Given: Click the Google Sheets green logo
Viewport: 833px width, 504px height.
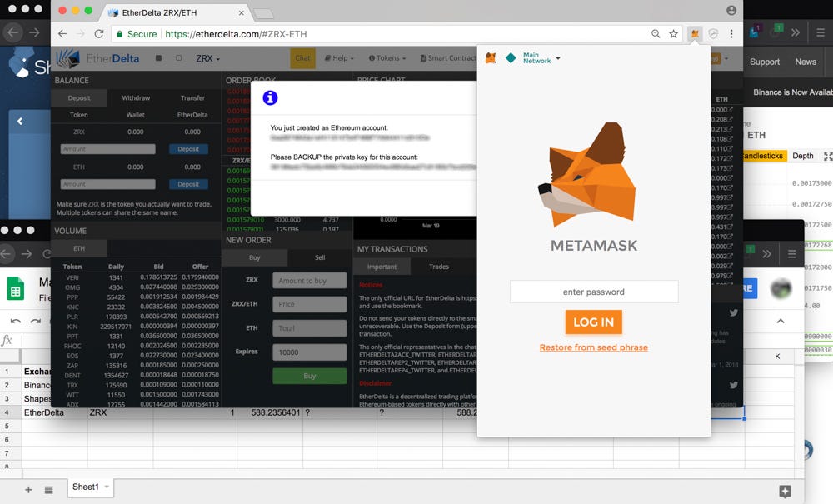Looking at the screenshot, I should [x=15, y=288].
